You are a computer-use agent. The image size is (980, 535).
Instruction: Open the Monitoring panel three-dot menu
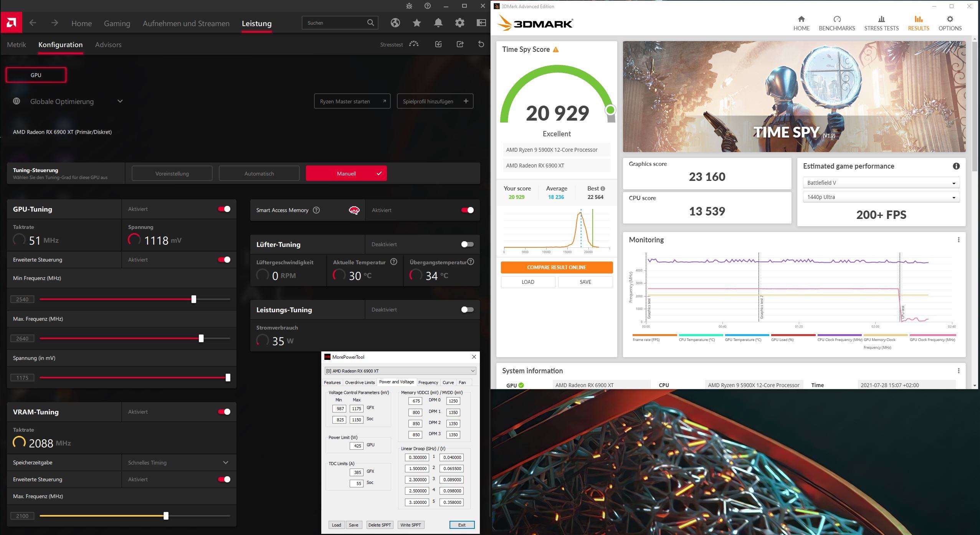(959, 240)
